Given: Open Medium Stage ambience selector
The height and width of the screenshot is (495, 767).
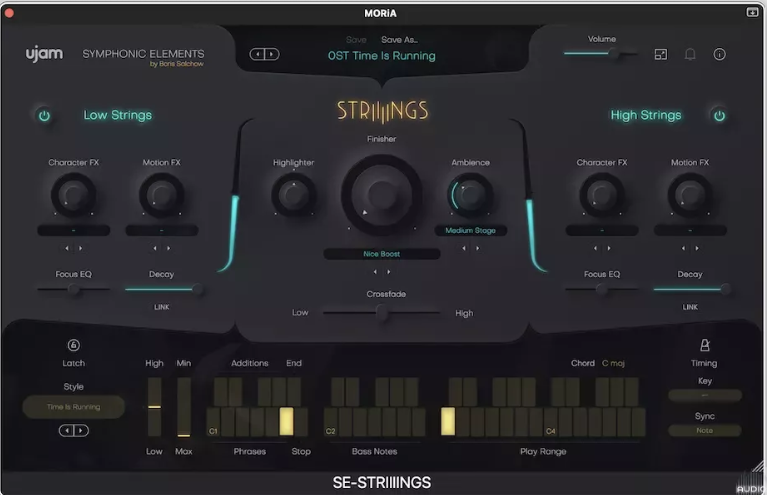Looking at the screenshot, I should coord(471,230).
